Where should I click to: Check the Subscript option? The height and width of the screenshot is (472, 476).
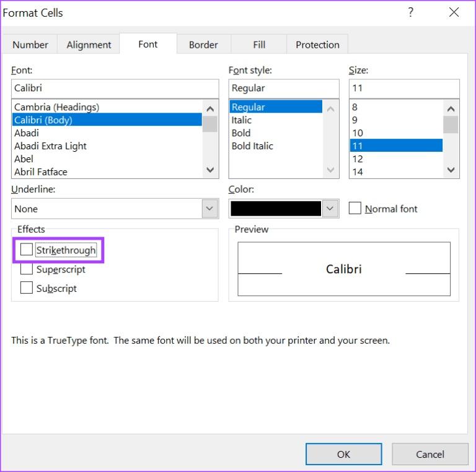27,287
